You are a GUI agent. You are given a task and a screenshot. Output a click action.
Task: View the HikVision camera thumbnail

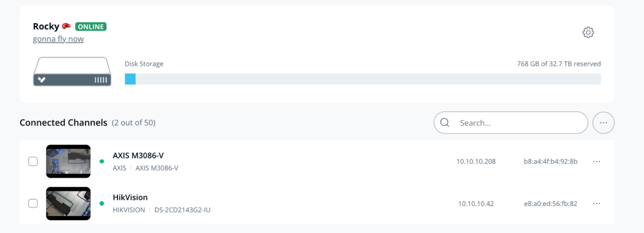pyautogui.click(x=68, y=203)
